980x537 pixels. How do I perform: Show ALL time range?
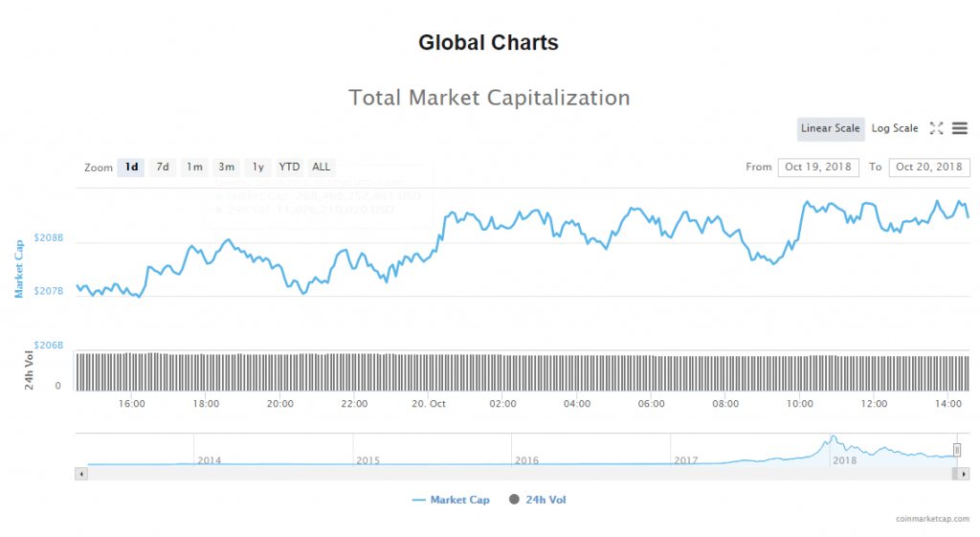[321, 167]
